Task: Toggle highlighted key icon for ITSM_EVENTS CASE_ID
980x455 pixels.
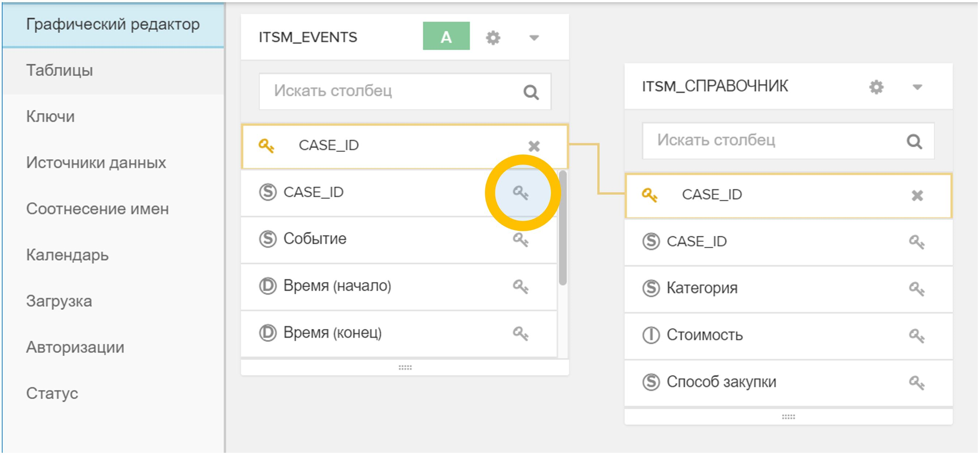Action: [x=520, y=193]
